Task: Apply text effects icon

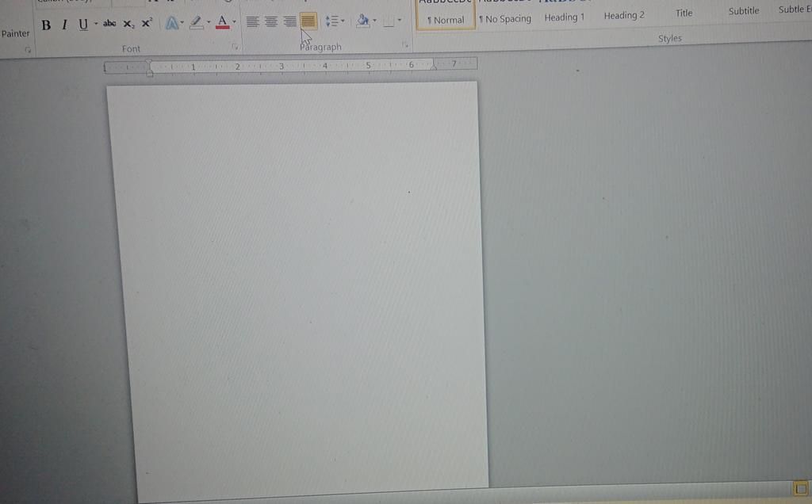Action: click(172, 23)
